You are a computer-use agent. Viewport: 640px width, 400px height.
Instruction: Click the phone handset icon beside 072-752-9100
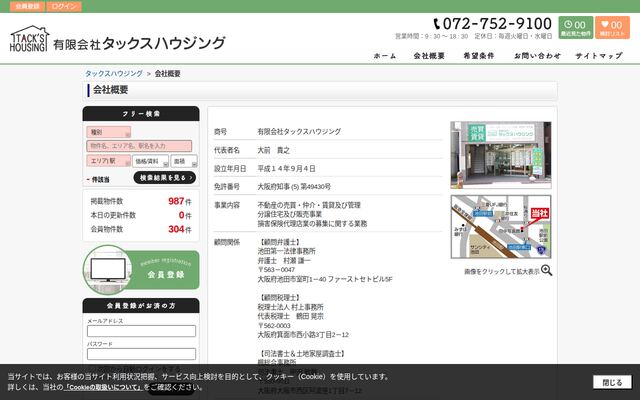(x=437, y=24)
